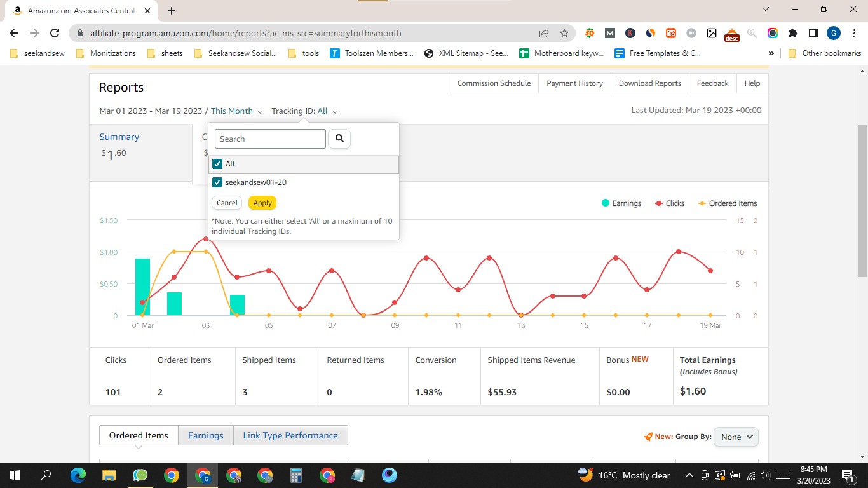Open the Toolszen Members bookmark

372,53
